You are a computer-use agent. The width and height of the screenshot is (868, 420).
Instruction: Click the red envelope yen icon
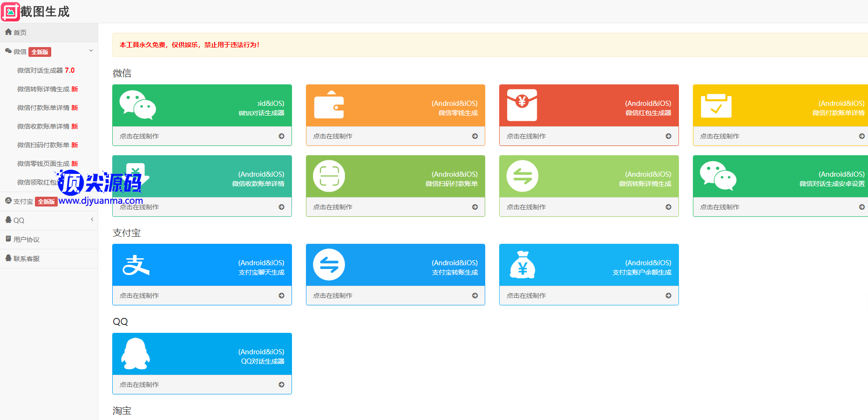click(x=522, y=105)
